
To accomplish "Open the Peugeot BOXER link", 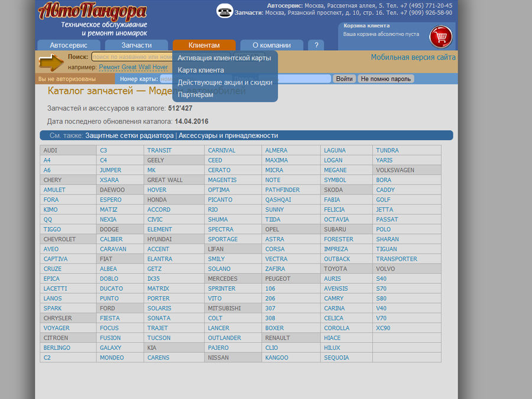I will (274, 328).
